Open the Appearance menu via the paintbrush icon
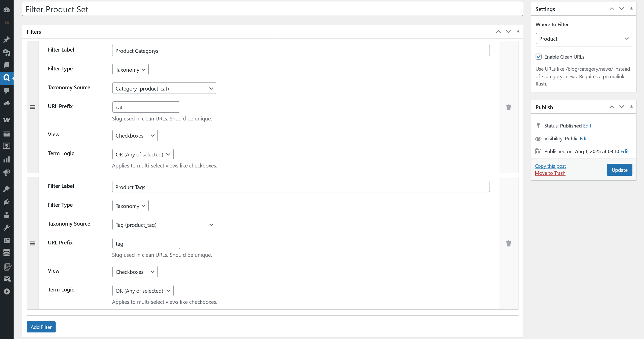The width and height of the screenshot is (644, 339). (7, 189)
